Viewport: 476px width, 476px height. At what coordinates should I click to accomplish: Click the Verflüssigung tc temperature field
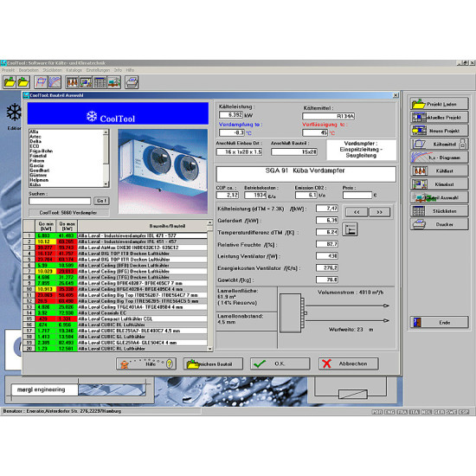coord(315,132)
